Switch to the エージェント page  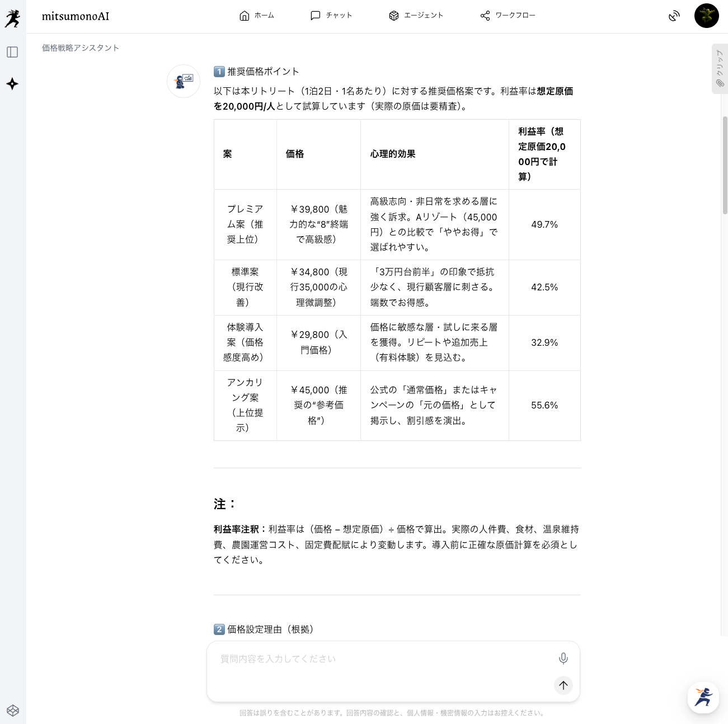[416, 16]
